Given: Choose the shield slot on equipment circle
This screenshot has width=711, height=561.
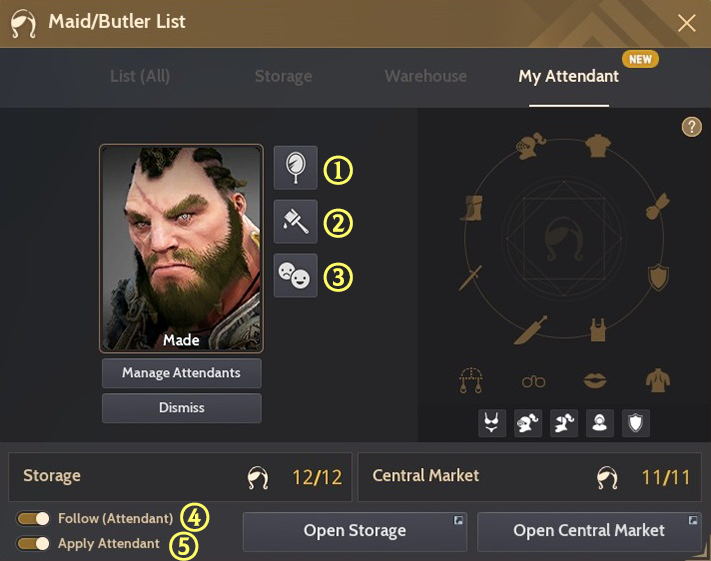Looking at the screenshot, I should pyautogui.click(x=658, y=277).
